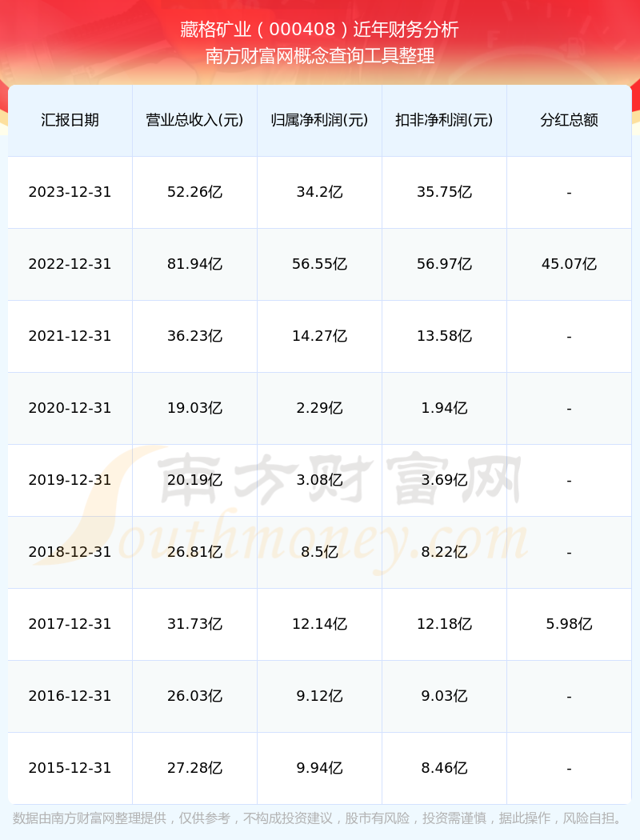The height and width of the screenshot is (840, 640).
Task: Click the 1.94亿 cell
Action: [445, 408]
